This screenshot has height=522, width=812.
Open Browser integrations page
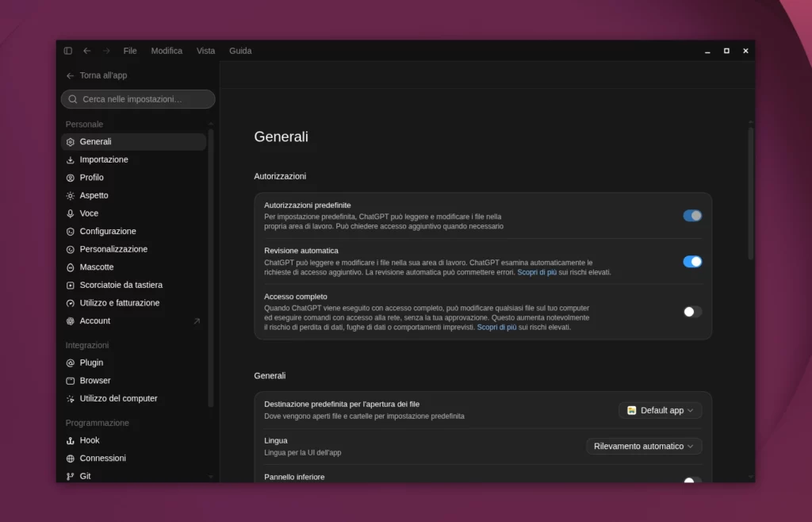click(133, 380)
